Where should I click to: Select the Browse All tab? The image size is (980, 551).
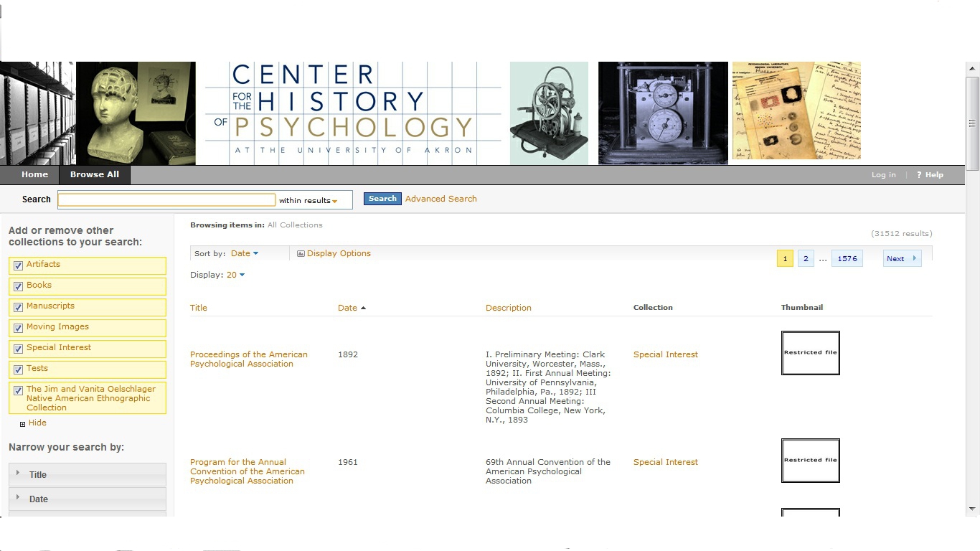[95, 175]
